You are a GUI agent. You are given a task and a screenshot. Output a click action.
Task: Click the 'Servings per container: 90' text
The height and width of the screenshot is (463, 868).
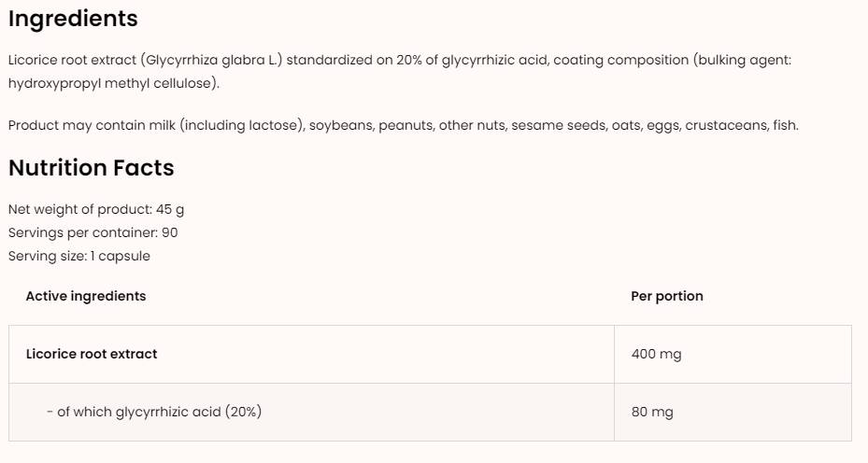pos(92,232)
